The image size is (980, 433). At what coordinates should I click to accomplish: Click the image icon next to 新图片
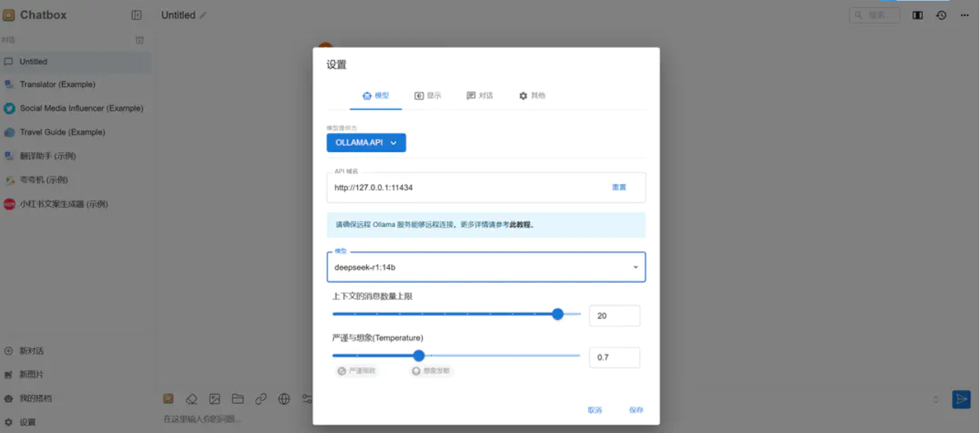tap(9, 375)
